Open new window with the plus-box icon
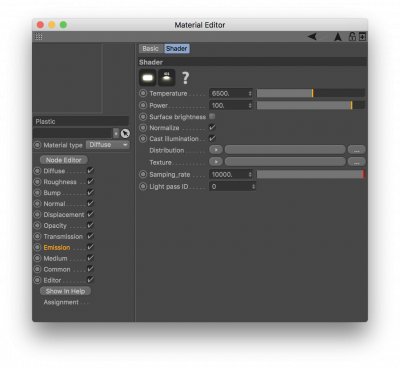The image size is (400, 368). tap(362, 37)
